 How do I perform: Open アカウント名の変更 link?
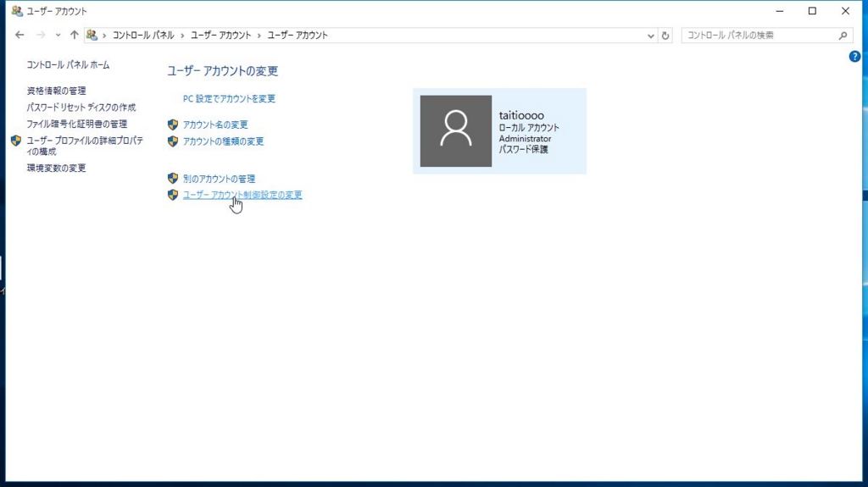(x=215, y=125)
